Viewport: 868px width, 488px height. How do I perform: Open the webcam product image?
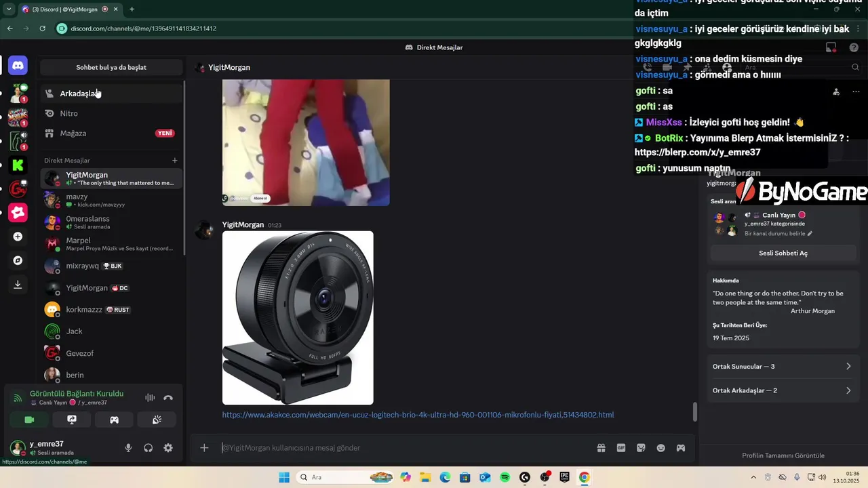298,318
